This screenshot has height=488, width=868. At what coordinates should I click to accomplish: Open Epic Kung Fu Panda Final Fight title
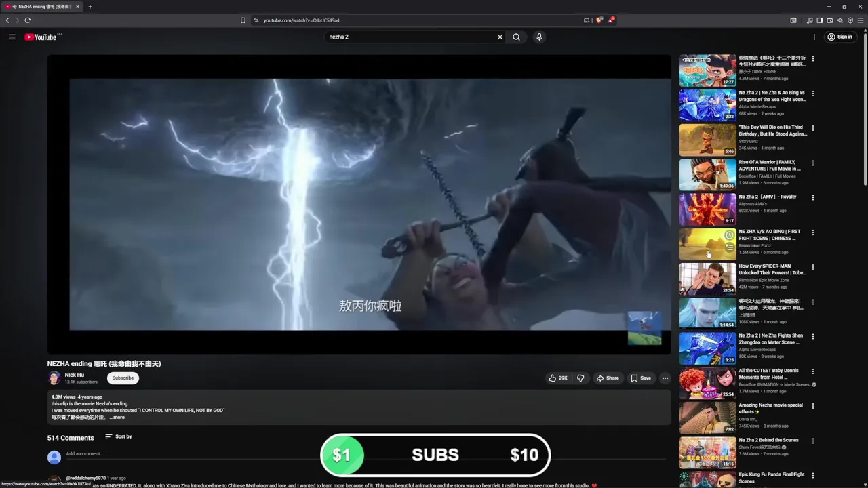(772, 478)
